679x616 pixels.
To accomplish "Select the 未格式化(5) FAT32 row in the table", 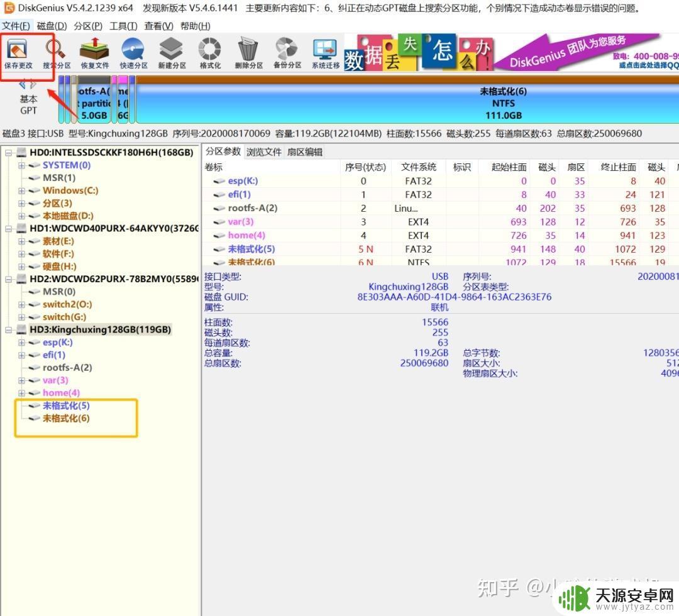I will pos(439,249).
